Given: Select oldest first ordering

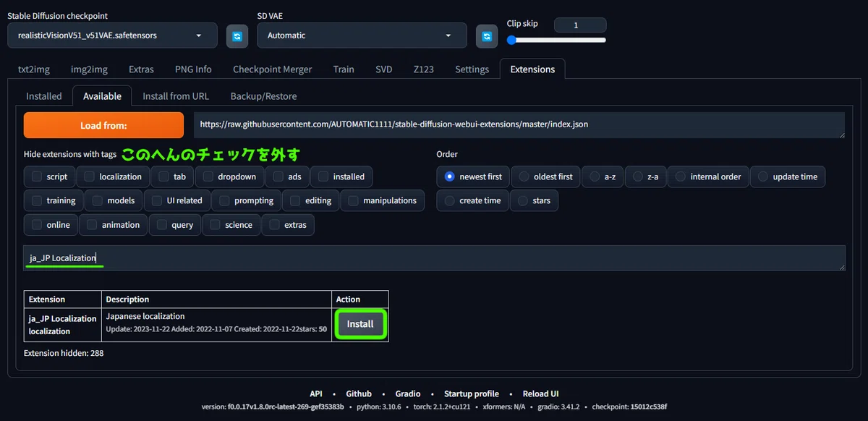Looking at the screenshot, I should [524, 177].
